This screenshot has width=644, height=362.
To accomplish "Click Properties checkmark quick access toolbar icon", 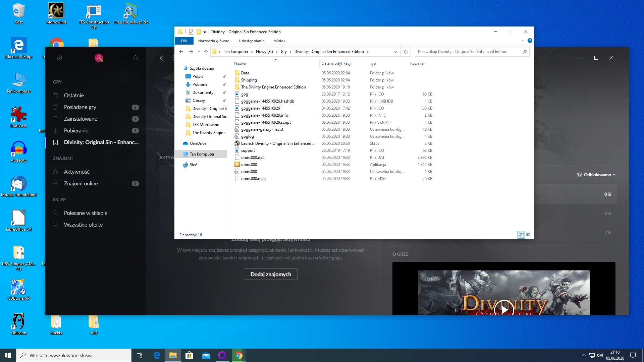I will (x=191, y=32).
